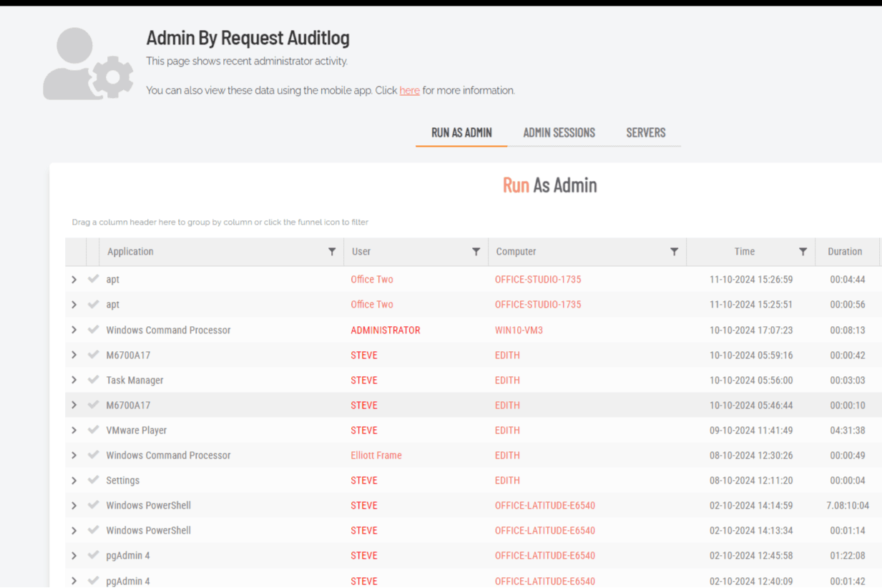Open the Elliott Frame user link
The height and width of the screenshot is (588, 882).
[x=376, y=455]
